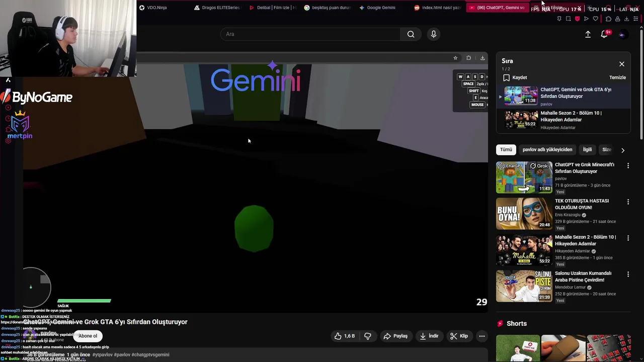Open the browser extensions cube icon
The image size is (644, 362).
click(608, 19)
